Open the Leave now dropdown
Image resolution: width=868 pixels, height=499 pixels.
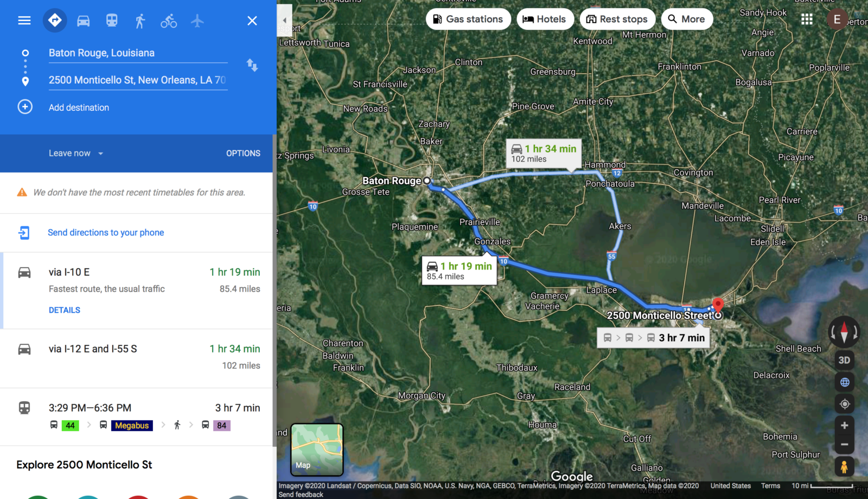point(76,153)
